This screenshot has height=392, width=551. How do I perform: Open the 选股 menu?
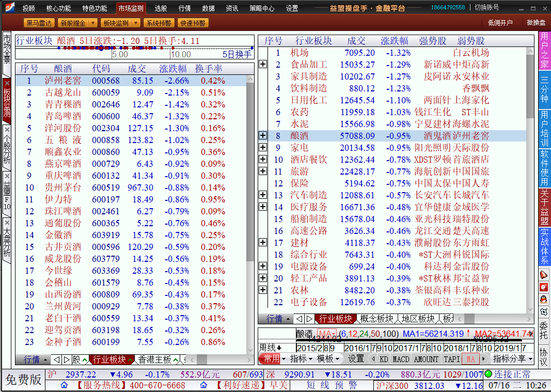pos(161,8)
